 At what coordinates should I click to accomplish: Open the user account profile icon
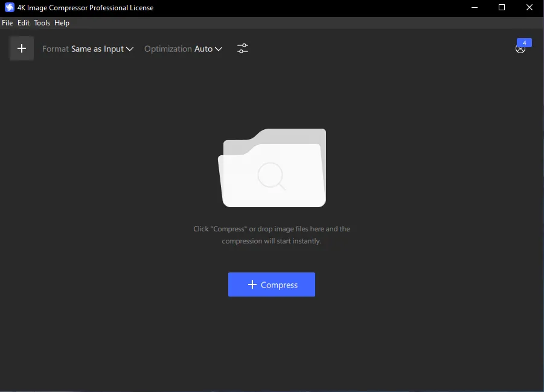coord(520,49)
